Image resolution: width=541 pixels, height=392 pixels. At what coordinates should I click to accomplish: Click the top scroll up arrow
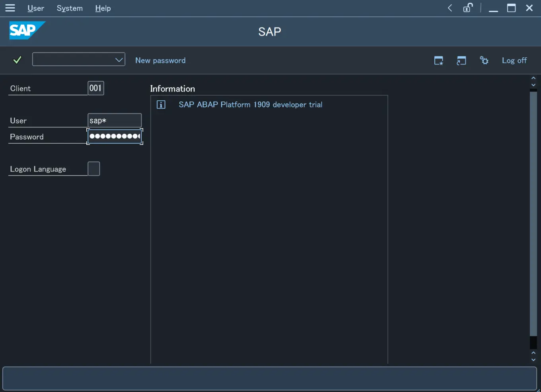coord(533,78)
